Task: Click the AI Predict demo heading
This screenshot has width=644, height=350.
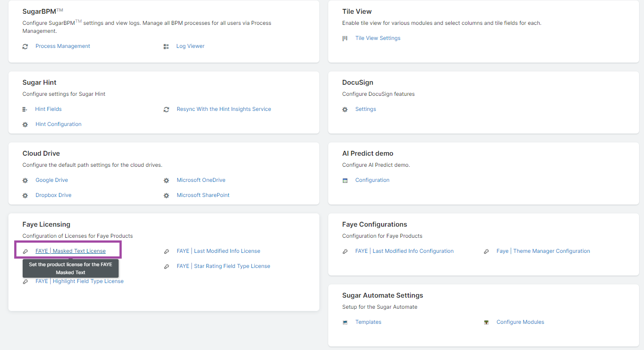Action: pyautogui.click(x=368, y=153)
